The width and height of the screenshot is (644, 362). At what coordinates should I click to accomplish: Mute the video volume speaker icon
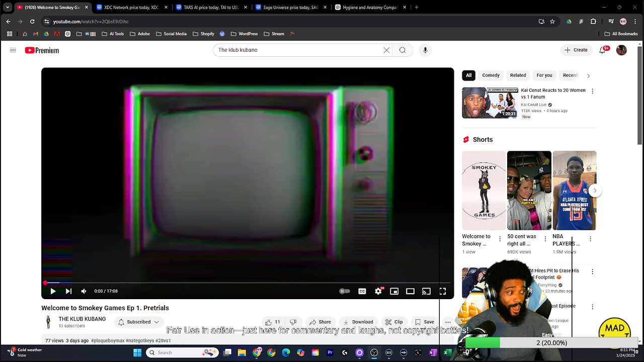point(84,291)
